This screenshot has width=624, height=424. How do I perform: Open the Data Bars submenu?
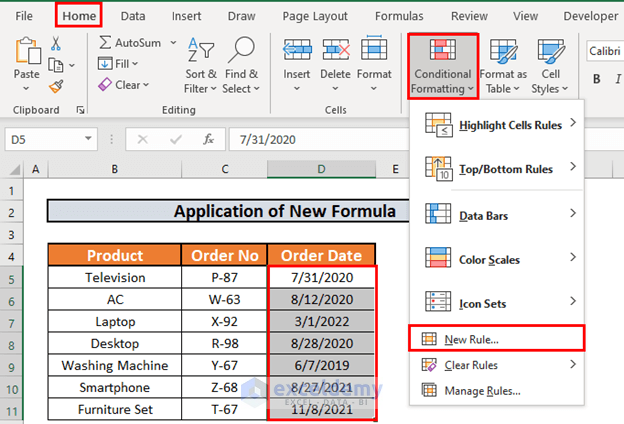pyautogui.click(x=497, y=215)
